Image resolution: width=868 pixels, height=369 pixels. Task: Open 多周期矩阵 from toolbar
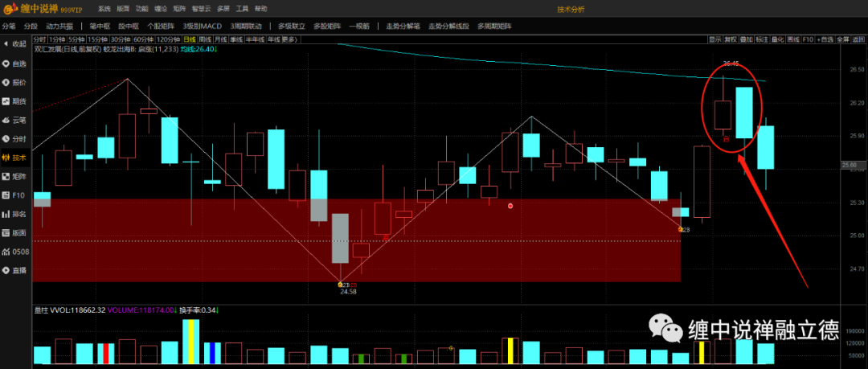point(494,26)
